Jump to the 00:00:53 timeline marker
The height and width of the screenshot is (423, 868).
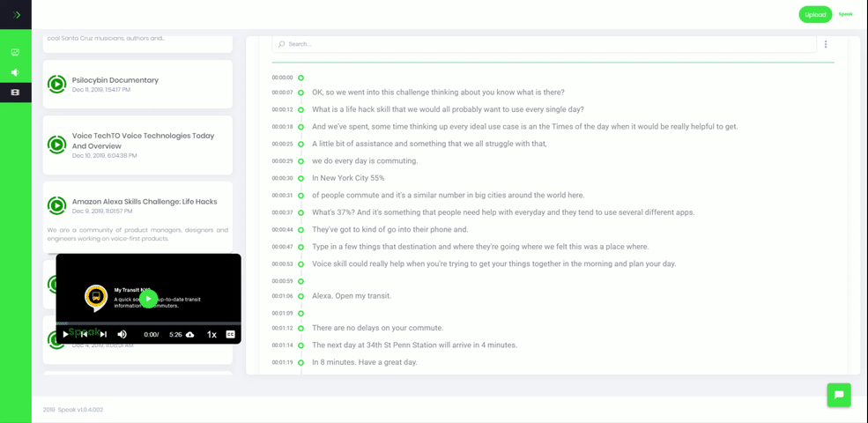coord(301,264)
